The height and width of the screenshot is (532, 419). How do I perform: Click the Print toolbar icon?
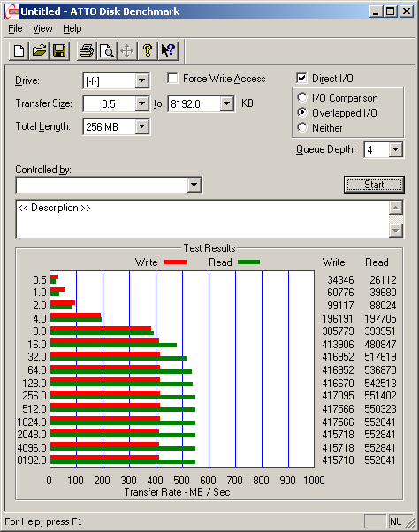(87, 51)
